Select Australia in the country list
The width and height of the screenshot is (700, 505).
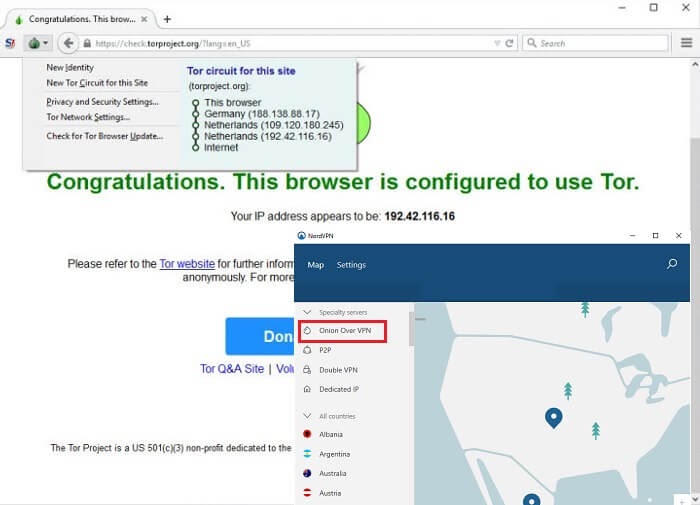click(333, 473)
